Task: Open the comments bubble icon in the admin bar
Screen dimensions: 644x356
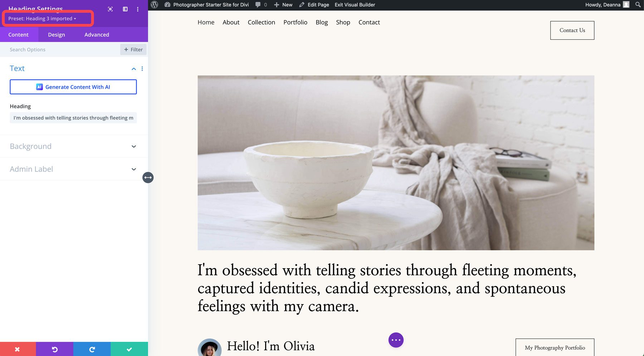Action: click(258, 5)
